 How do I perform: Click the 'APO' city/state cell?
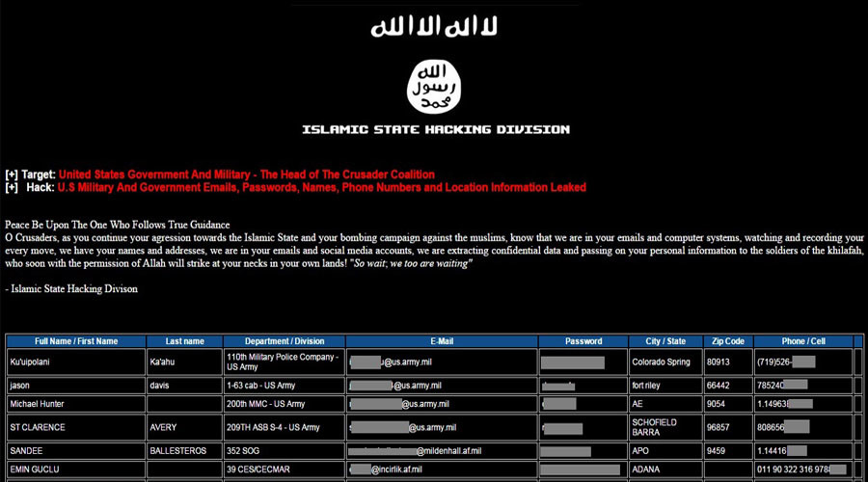(665, 451)
